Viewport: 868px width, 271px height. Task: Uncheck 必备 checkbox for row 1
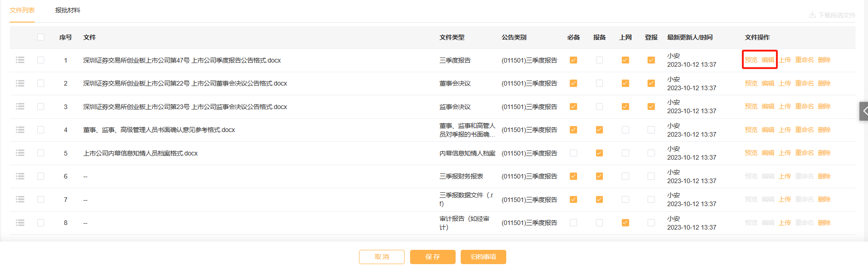click(x=573, y=60)
